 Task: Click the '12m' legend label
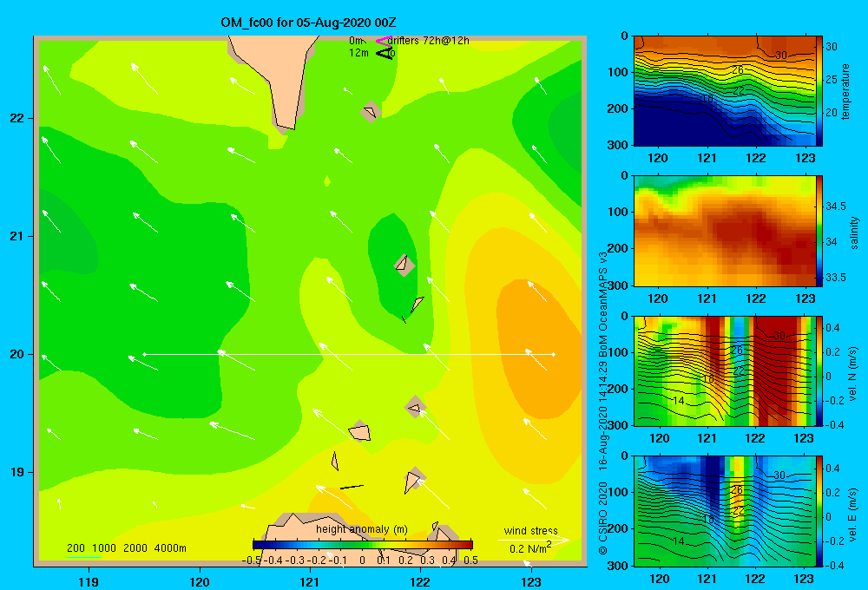coord(358,53)
